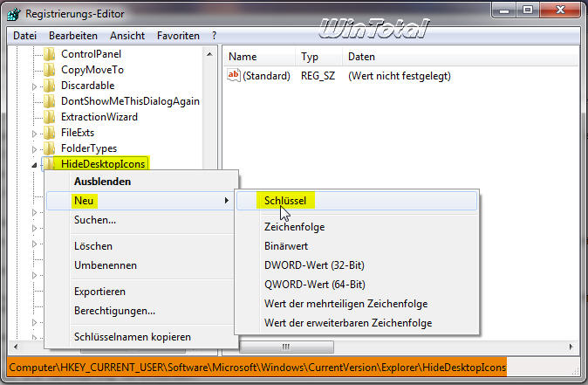Create a new Schlüssel
This screenshot has width=588, height=385.
coord(357,201)
